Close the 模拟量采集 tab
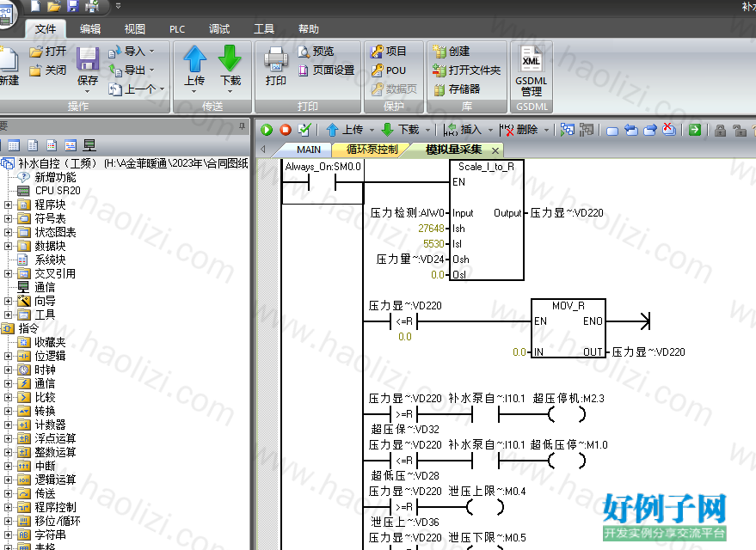Screen dimensions: 756x550 coord(495,150)
